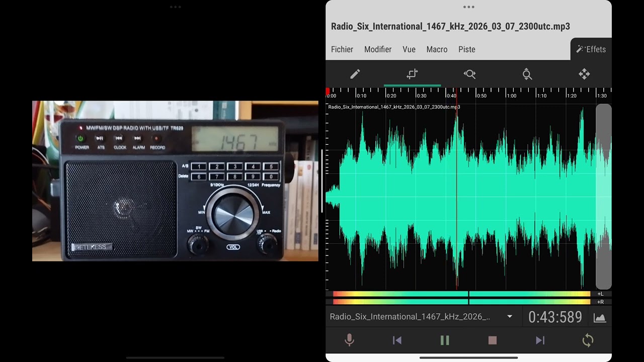Open the Vue menu
This screenshot has width=644, height=362.
click(409, 49)
